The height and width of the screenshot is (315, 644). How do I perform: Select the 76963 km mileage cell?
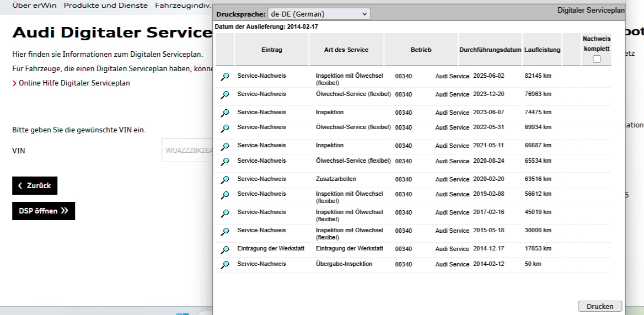(x=538, y=94)
